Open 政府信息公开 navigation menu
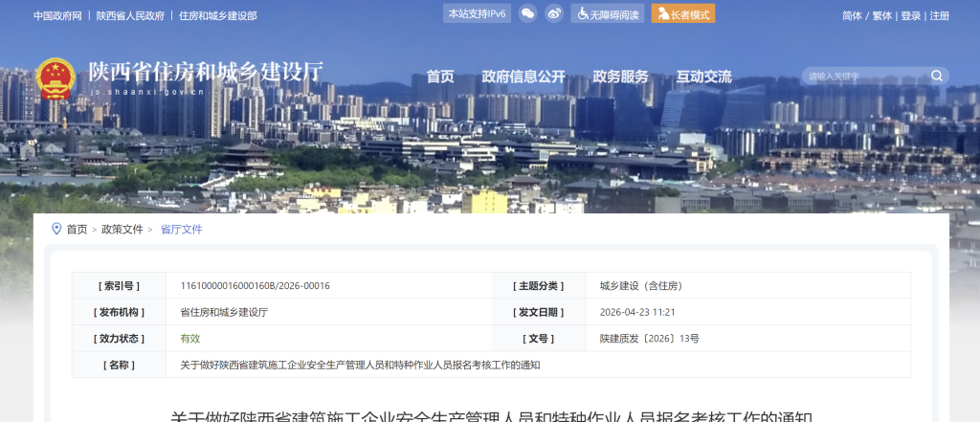 pos(523,77)
